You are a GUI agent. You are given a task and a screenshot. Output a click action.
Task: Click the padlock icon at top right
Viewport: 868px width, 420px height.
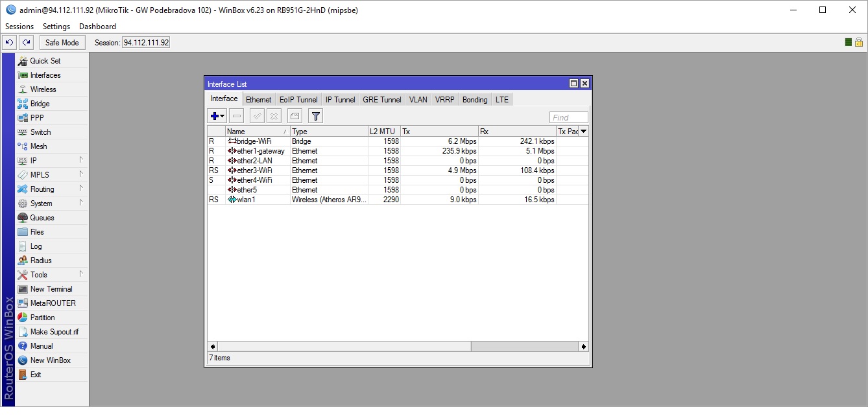point(858,43)
